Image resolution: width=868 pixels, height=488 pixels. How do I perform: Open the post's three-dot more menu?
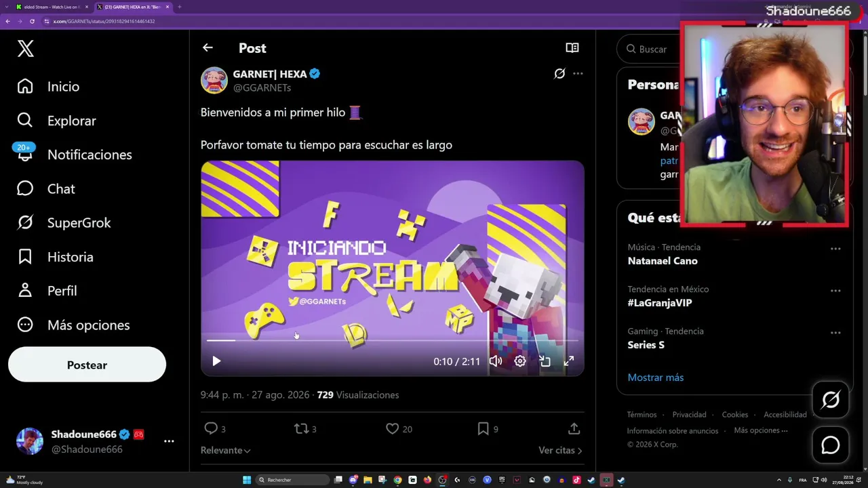pyautogui.click(x=578, y=73)
